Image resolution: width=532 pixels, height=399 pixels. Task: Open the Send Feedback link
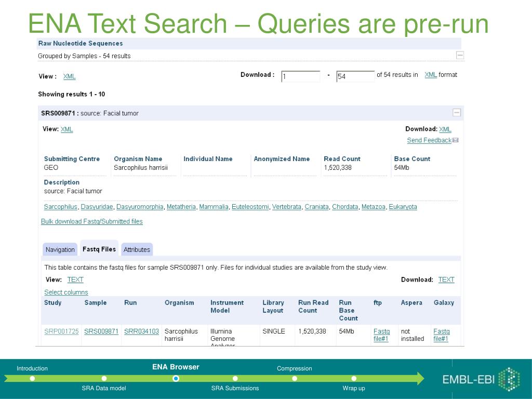pos(429,140)
